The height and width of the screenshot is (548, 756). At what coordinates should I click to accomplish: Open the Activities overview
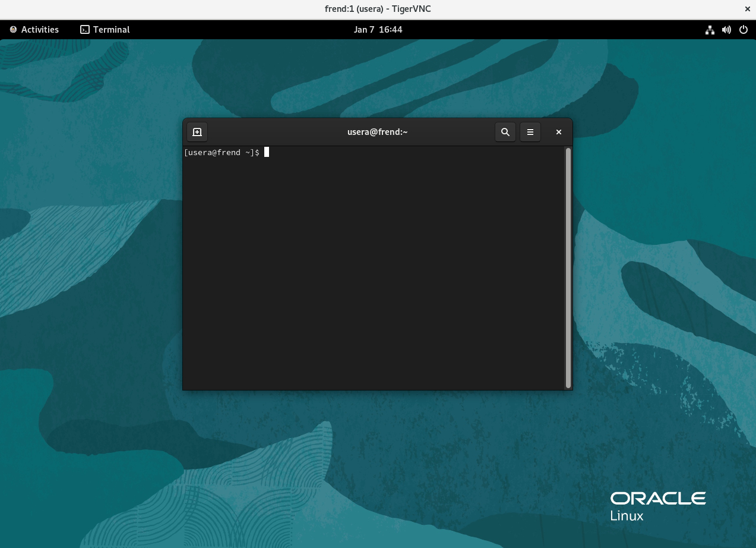[40, 30]
